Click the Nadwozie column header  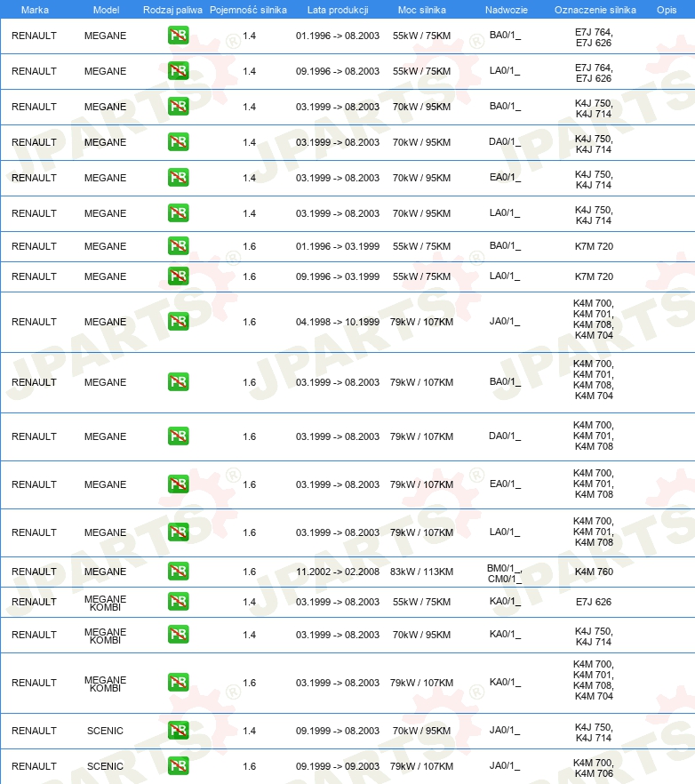point(506,10)
